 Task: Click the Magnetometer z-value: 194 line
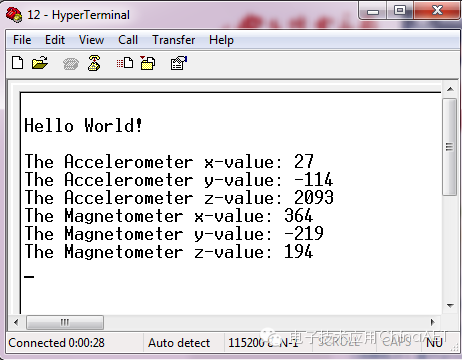pos(169,252)
